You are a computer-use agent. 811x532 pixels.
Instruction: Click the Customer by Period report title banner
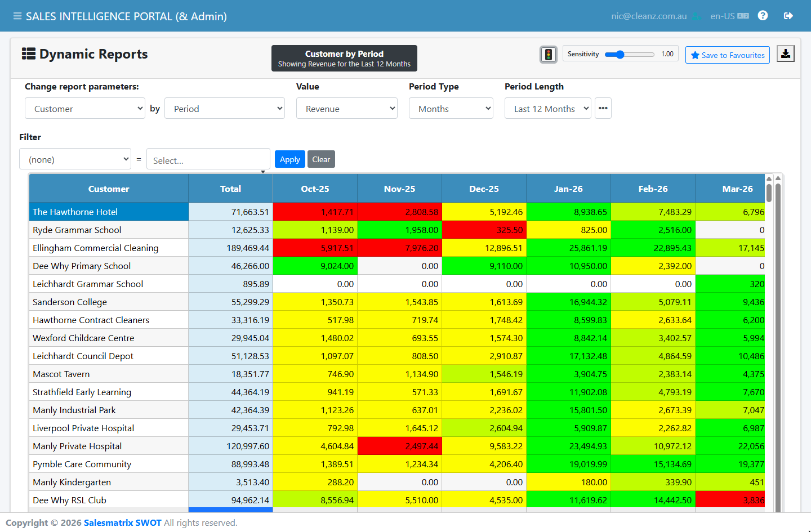(344, 58)
